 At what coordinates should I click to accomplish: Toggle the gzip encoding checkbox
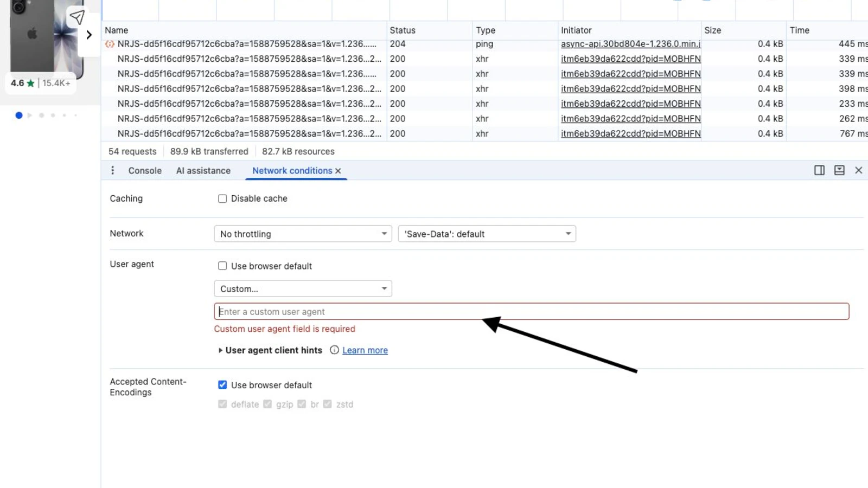click(267, 404)
